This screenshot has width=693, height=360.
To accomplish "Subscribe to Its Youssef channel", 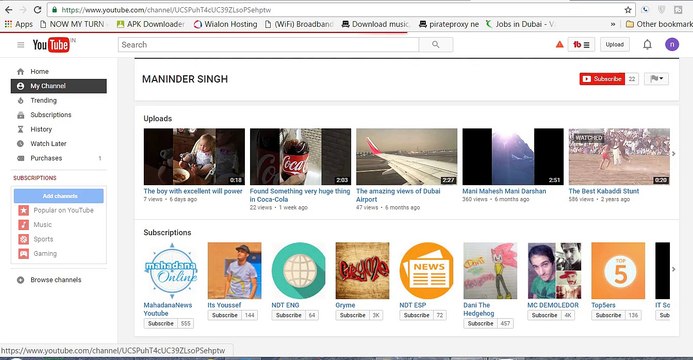I will tap(225, 315).
